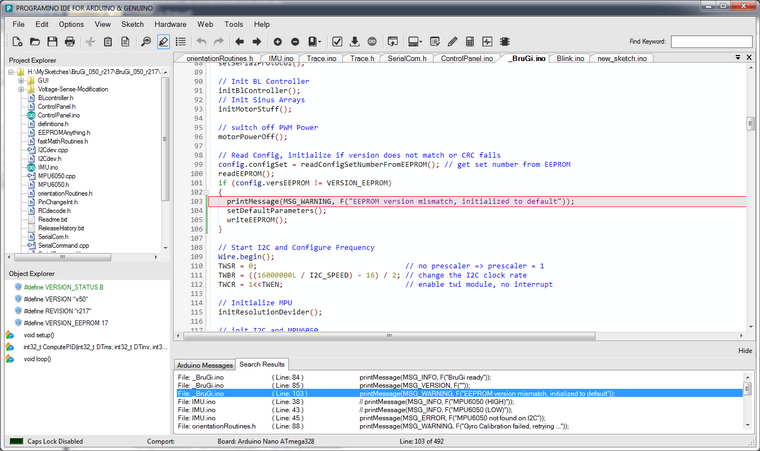Save the sketch with the floppy icon

52,42
